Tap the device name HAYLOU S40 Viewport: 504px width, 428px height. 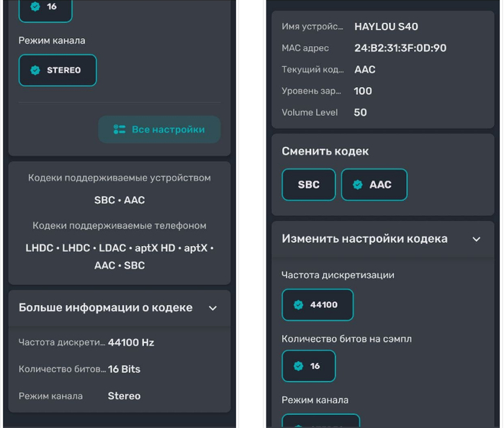coord(386,27)
